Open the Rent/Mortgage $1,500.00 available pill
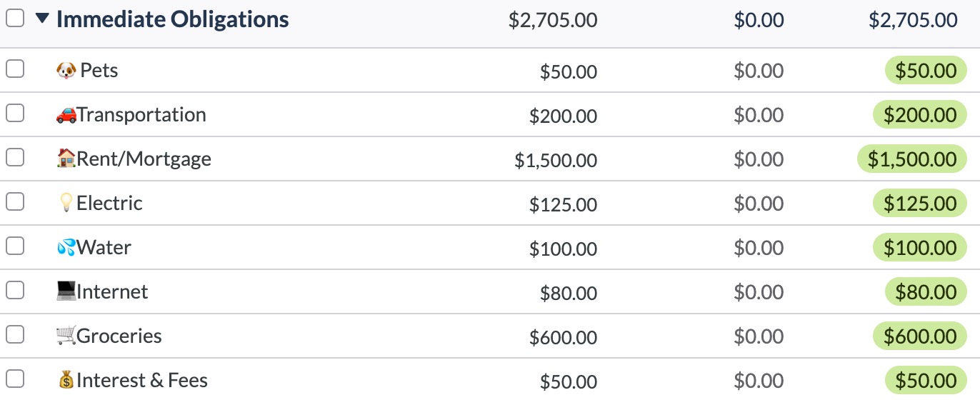The width and height of the screenshot is (980, 400). [x=912, y=159]
